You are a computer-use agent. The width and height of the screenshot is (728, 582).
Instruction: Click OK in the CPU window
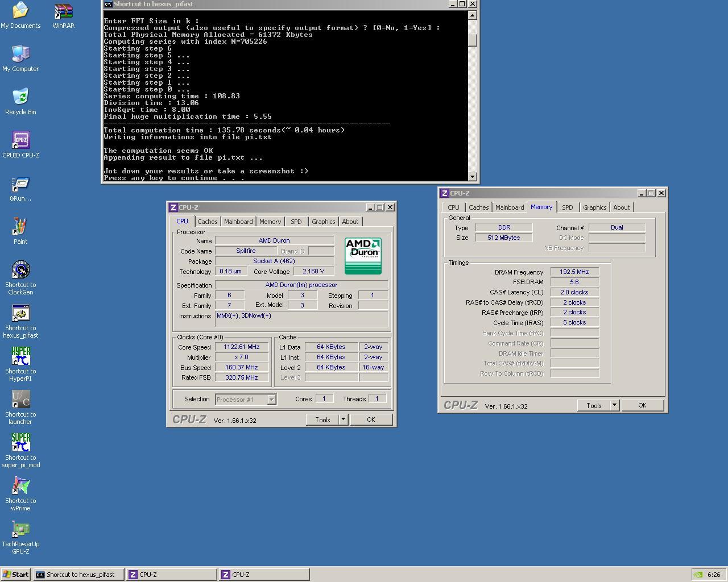(x=371, y=419)
